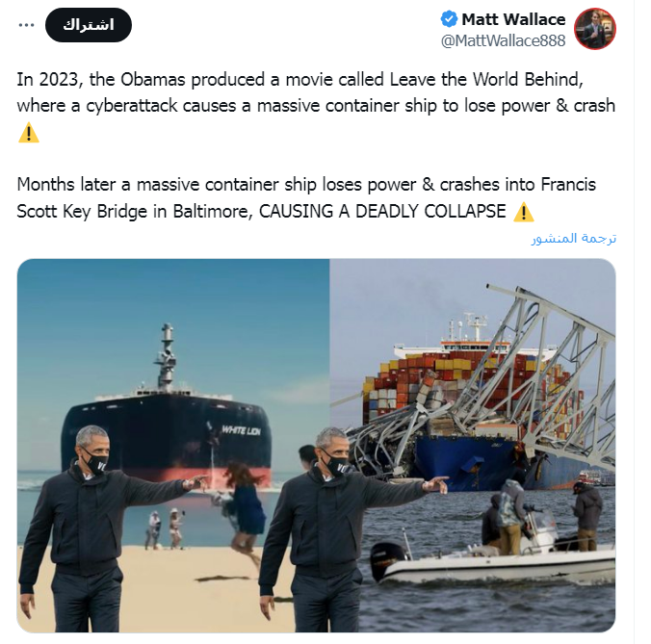Click warning emoji after "DEADLY COLLAPSE"
The height and width of the screenshot is (644, 651).
coord(524,212)
